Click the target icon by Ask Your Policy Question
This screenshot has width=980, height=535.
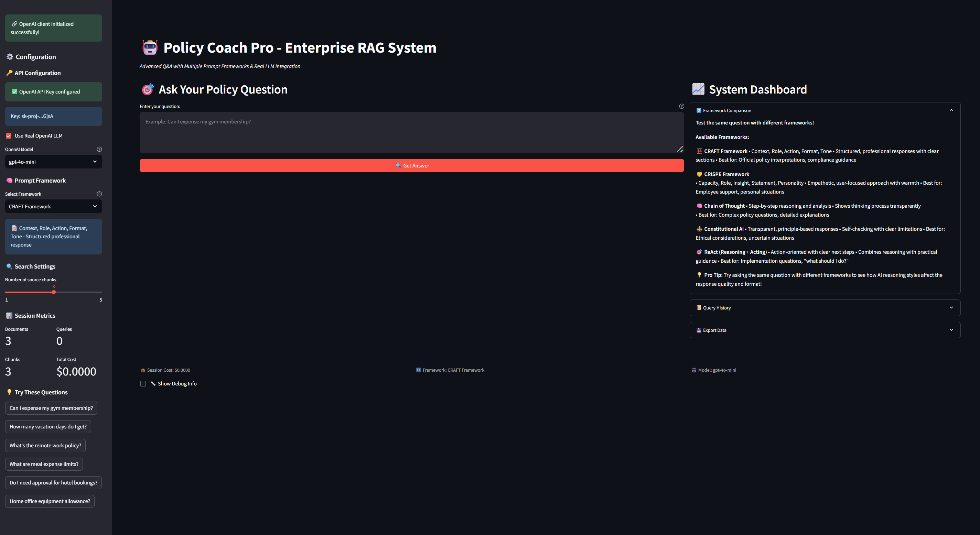148,89
